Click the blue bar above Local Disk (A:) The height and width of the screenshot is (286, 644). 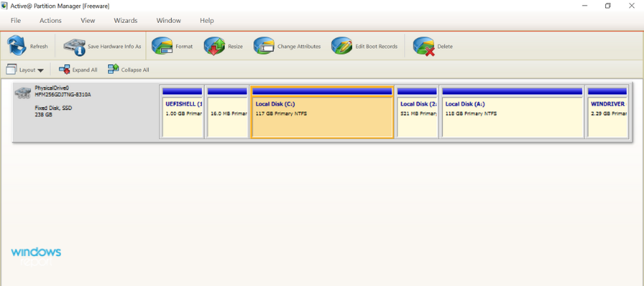[x=512, y=91]
